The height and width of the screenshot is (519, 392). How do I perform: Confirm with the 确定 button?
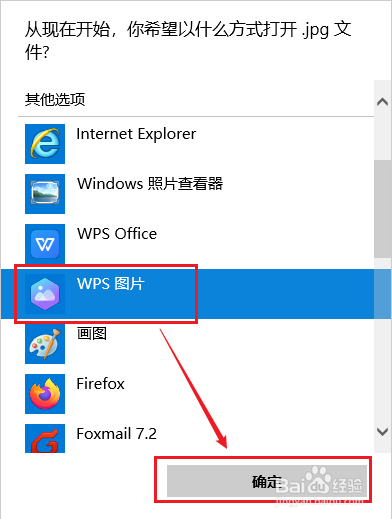(x=267, y=481)
